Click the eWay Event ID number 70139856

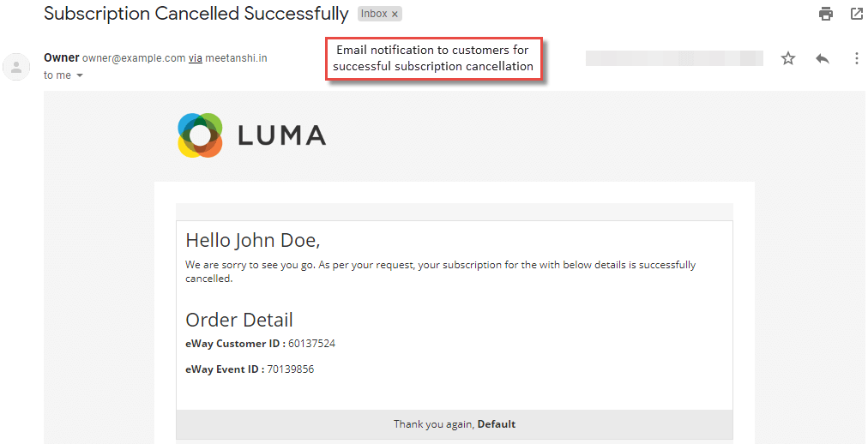291,369
